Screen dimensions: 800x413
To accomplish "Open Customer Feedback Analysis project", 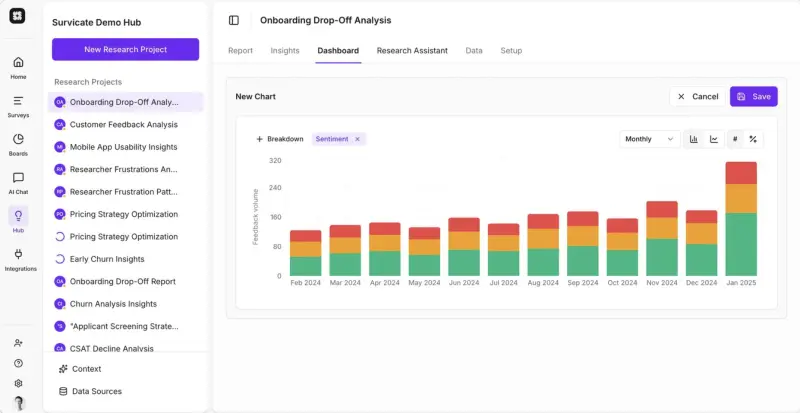I will pyautogui.click(x=126, y=125).
